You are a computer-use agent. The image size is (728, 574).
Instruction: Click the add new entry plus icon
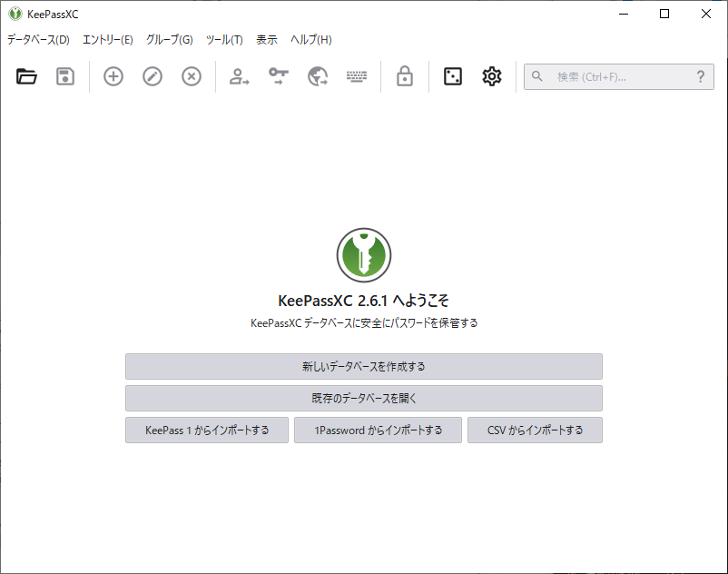(113, 76)
